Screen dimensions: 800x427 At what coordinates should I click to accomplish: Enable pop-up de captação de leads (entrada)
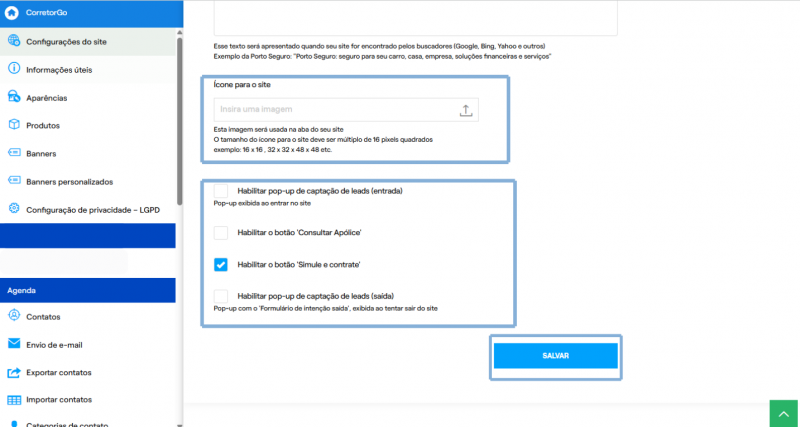tap(220, 191)
